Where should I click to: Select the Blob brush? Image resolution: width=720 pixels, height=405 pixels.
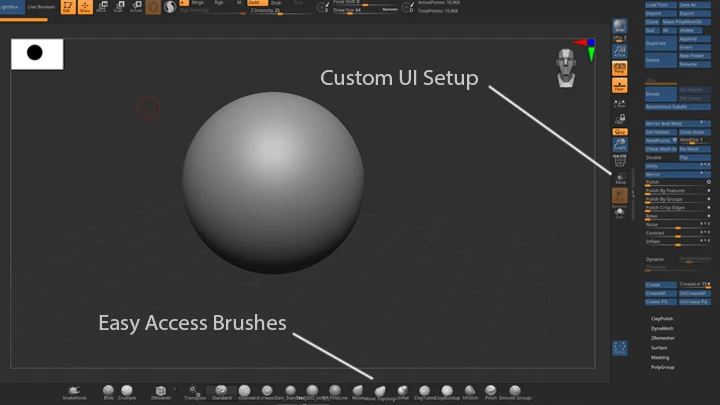108,393
